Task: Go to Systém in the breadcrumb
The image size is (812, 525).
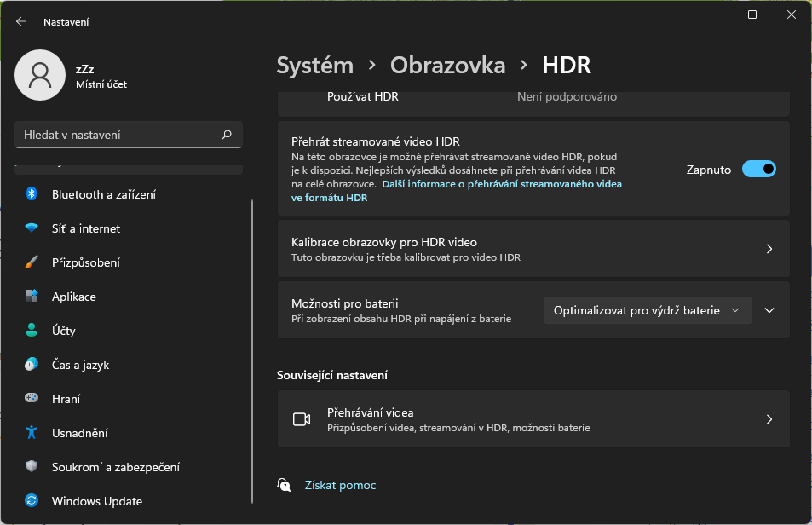Action: [314, 65]
